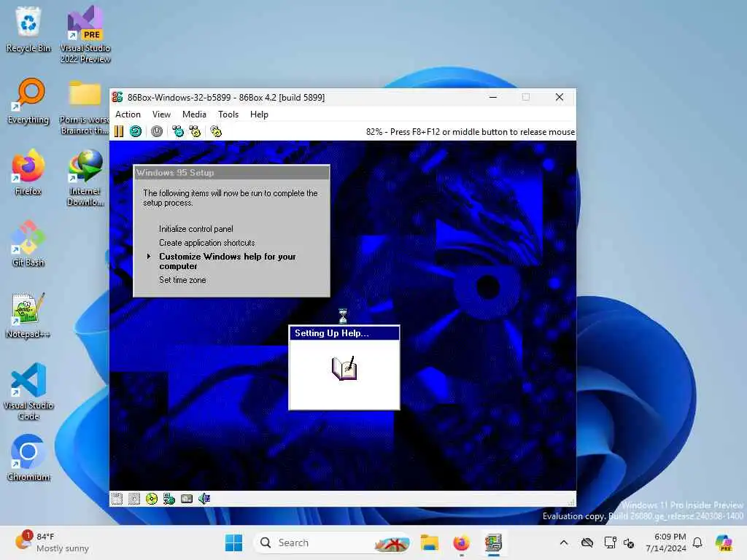The height and width of the screenshot is (560, 747).
Task: Click first floppy drive status bar icon
Action: point(117,499)
